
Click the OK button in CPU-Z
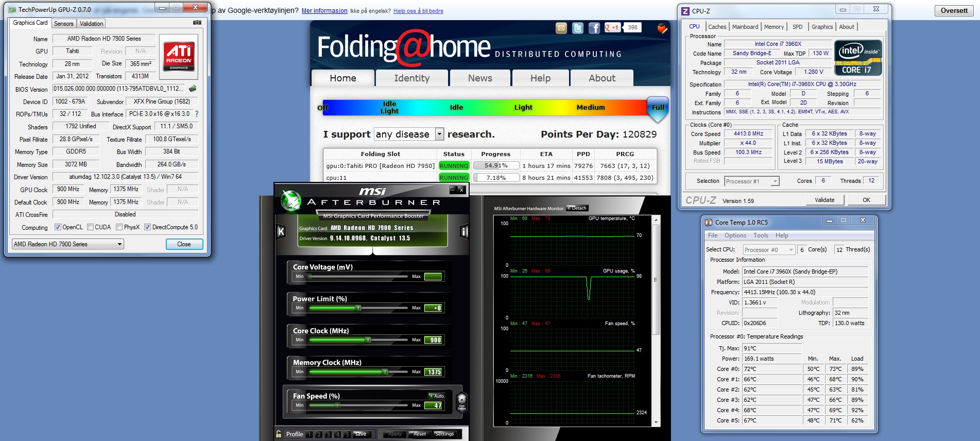(866, 200)
